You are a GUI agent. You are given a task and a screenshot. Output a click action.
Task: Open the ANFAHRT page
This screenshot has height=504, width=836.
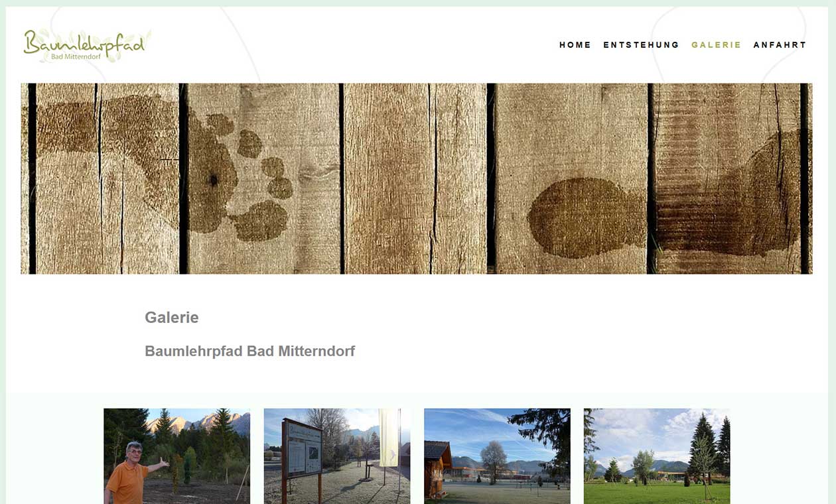(x=780, y=45)
